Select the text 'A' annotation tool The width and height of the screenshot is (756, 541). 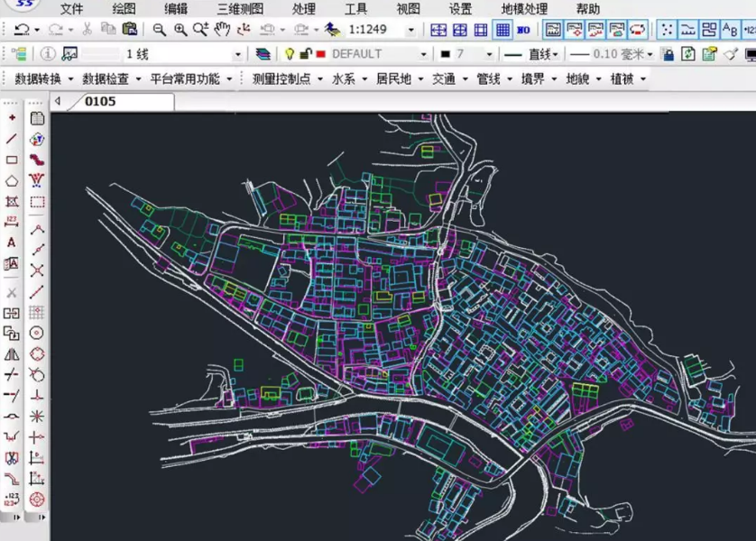(x=12, y=243)
